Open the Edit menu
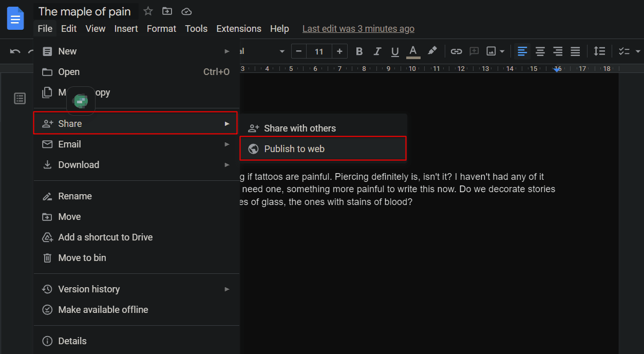Viewport: 644px width, 354px height. pos(69,29)
